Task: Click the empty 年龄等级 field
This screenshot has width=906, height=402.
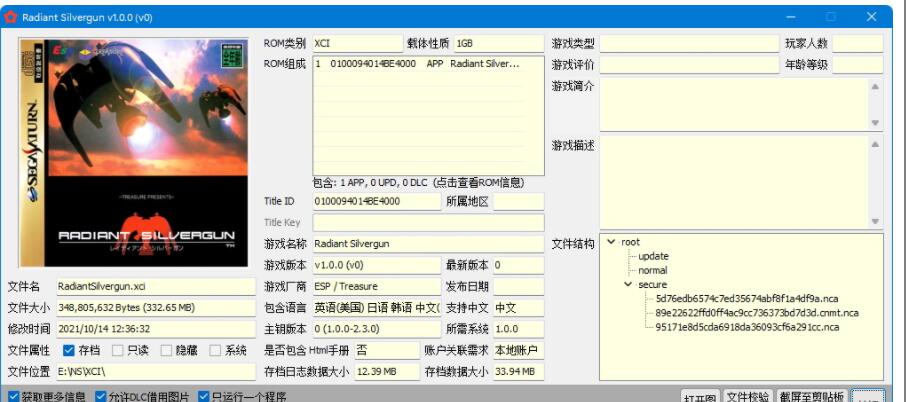Action: tap(857, 65)
